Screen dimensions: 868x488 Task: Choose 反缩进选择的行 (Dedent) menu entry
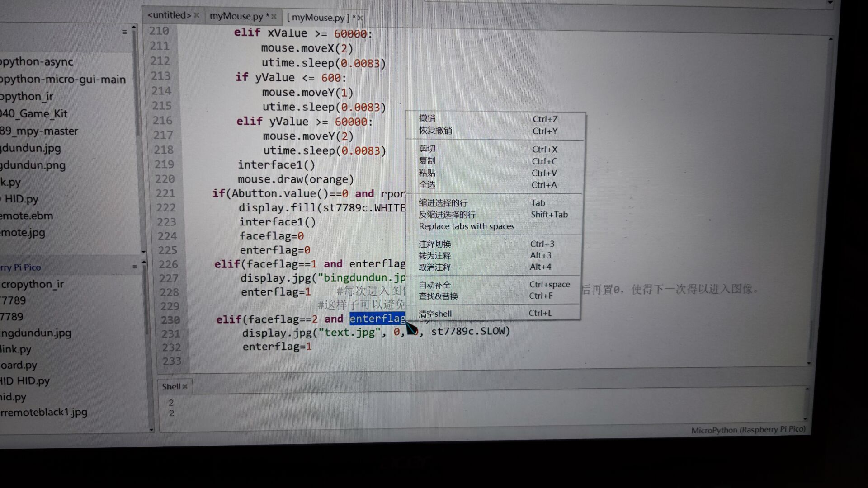[494, 215]
